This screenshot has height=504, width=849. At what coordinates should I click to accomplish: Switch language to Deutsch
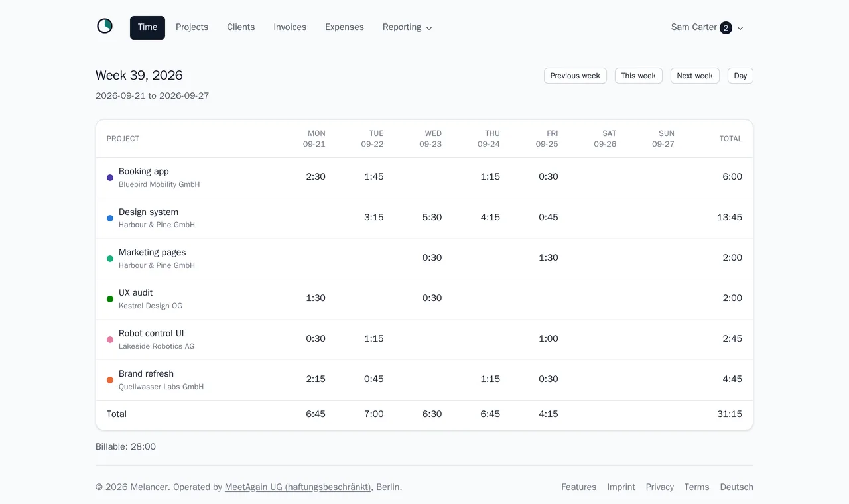tap(737, 487)
